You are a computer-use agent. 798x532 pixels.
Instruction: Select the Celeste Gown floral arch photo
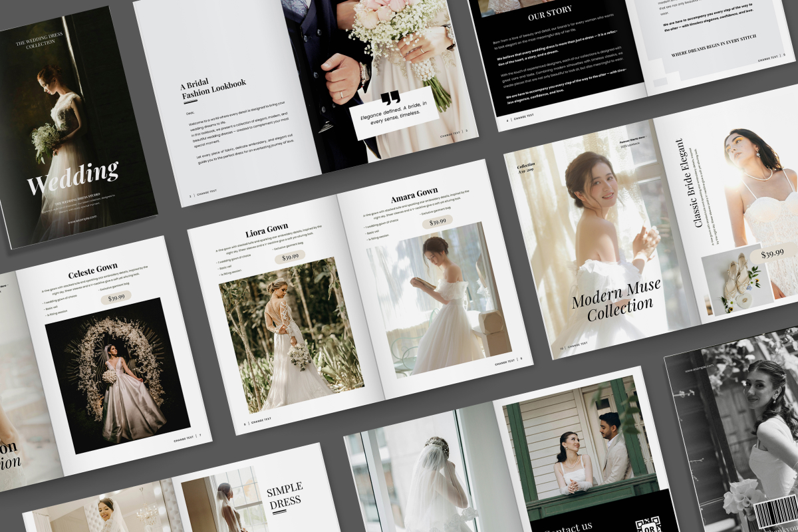pos(118,376)
